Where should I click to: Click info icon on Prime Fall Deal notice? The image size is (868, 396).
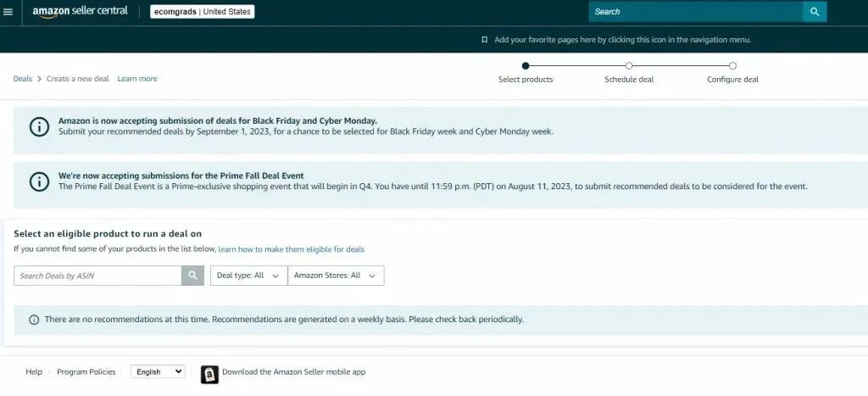coord(39,181)
